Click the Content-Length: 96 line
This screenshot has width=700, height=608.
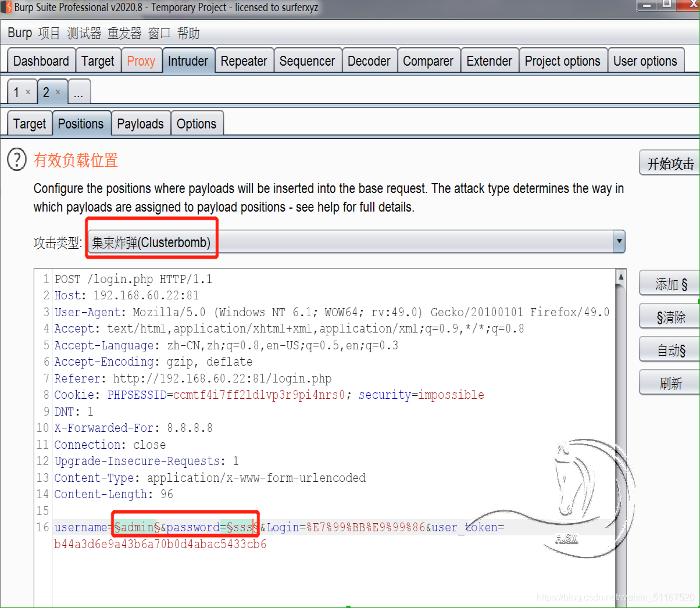coord(113,494)
